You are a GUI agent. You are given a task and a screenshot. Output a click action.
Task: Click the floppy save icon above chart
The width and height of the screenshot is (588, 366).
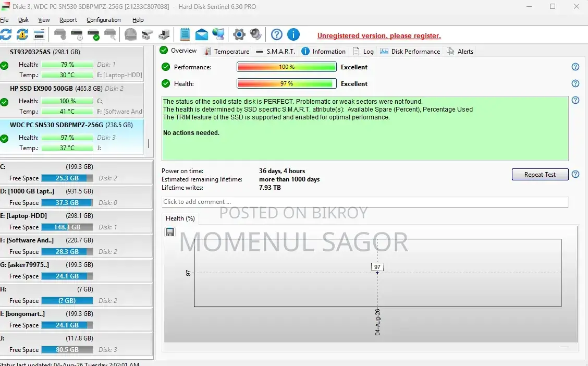170,232
